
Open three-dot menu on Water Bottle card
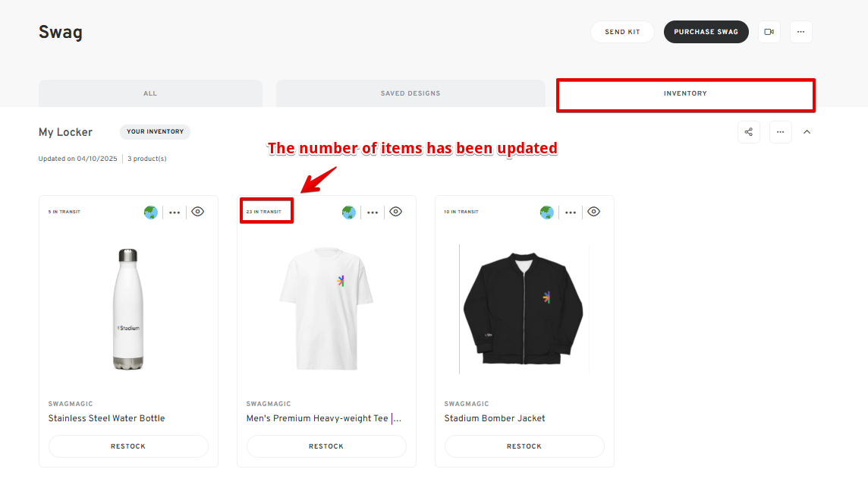pos(175,213)
